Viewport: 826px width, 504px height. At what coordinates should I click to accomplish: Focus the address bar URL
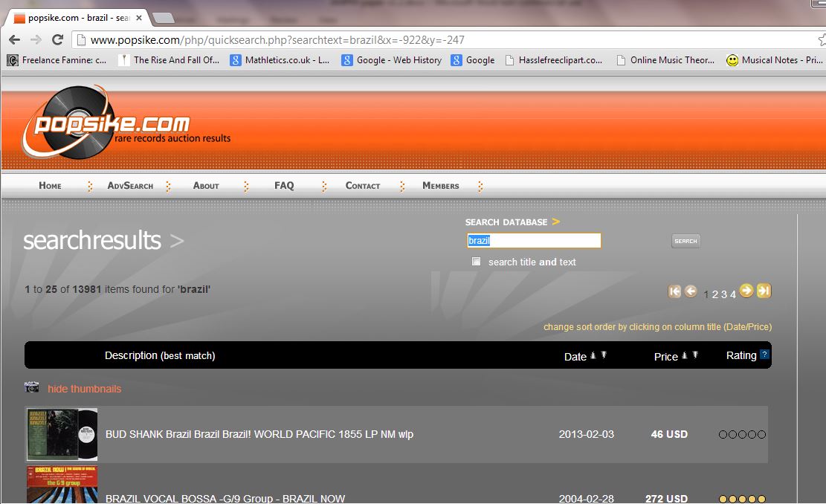click(x=277, y=40)
